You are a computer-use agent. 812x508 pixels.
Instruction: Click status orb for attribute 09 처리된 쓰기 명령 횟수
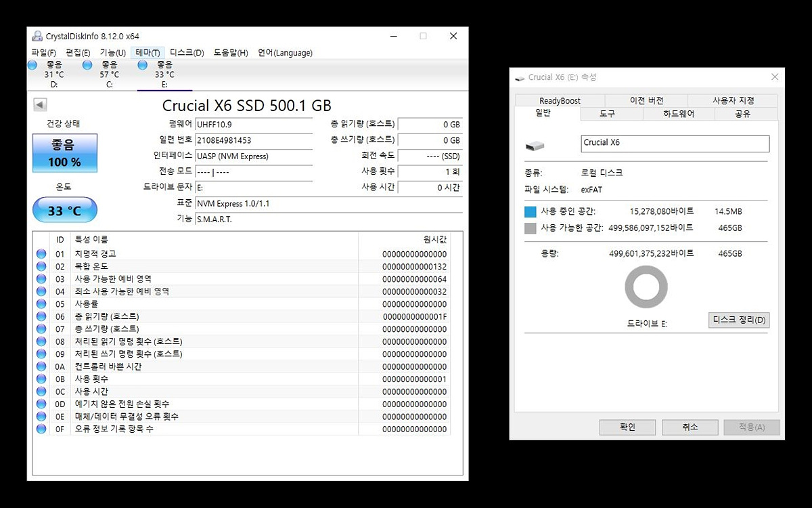click(41, 354)
